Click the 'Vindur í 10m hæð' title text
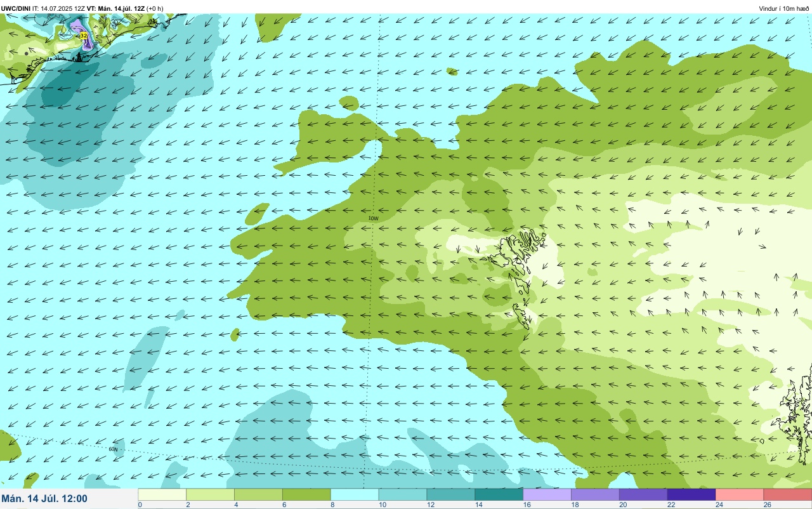 tap(784, 8)
